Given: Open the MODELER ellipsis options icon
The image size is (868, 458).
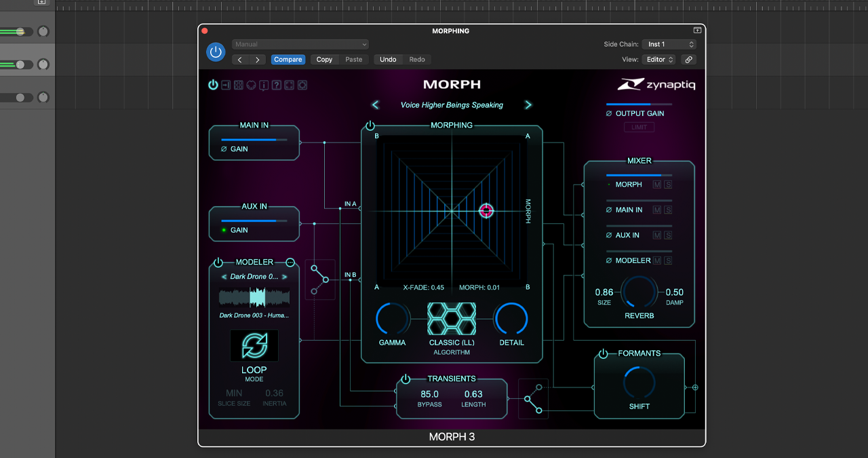Looking at the screenshot, I should [x=290, y=263].
